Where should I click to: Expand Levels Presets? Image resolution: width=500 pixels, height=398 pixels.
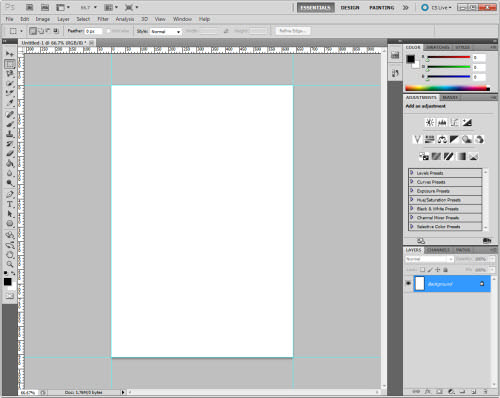(x=412, y=173)
